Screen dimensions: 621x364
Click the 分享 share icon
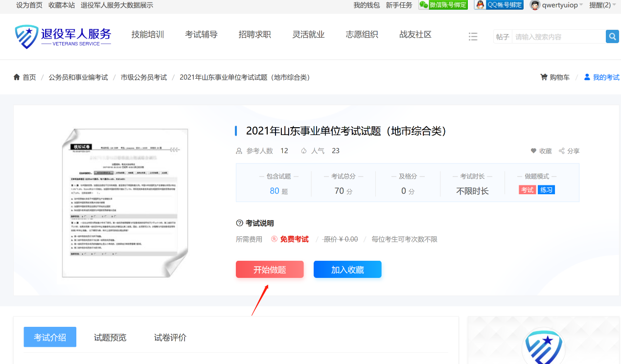click(562, 151)
